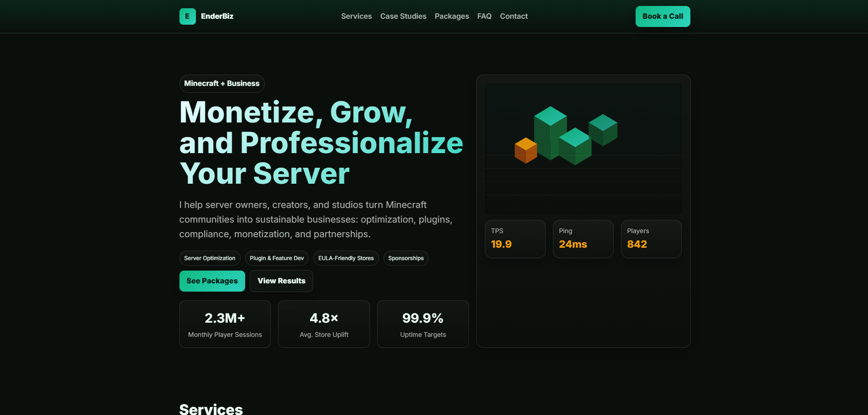The width and height of the screenshot is (868, 415).
Task: Click the EnderBiz brand name text
Action: pyautogui.click(x=217, y=16)
